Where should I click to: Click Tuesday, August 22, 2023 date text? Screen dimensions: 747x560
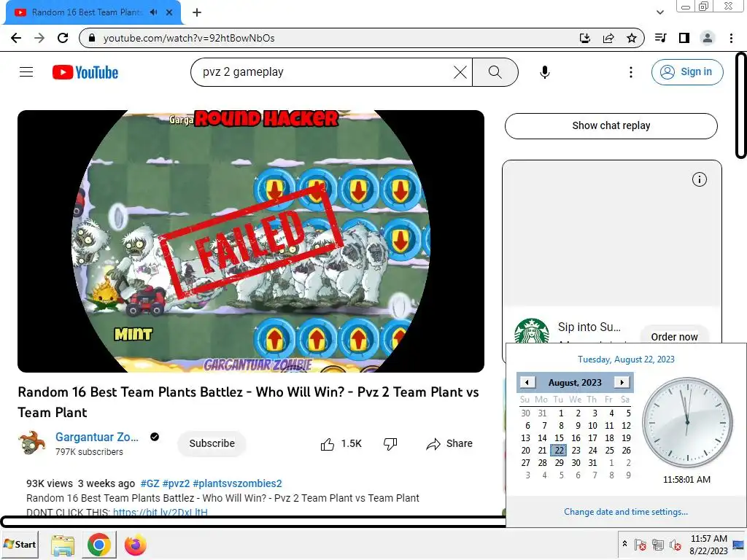626,359
